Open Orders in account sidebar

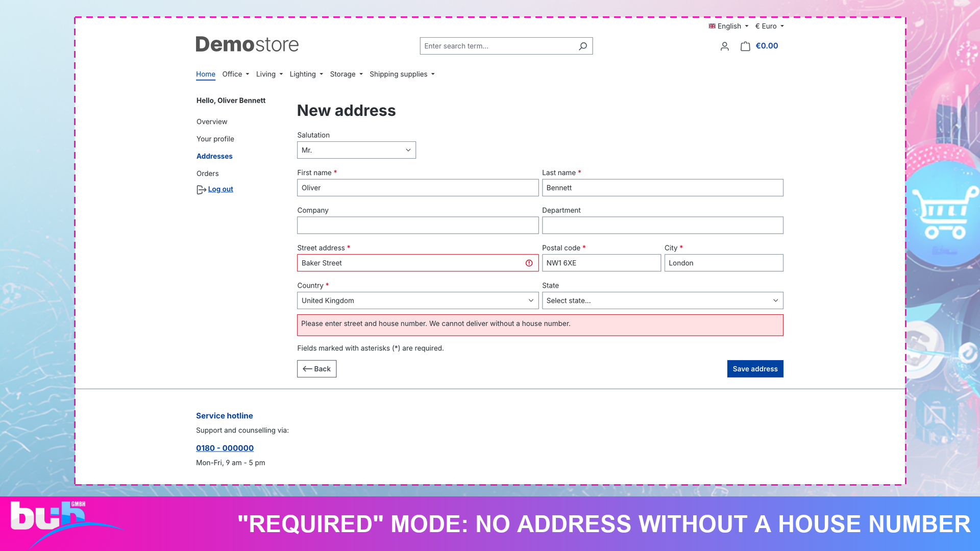click(208, 174)
